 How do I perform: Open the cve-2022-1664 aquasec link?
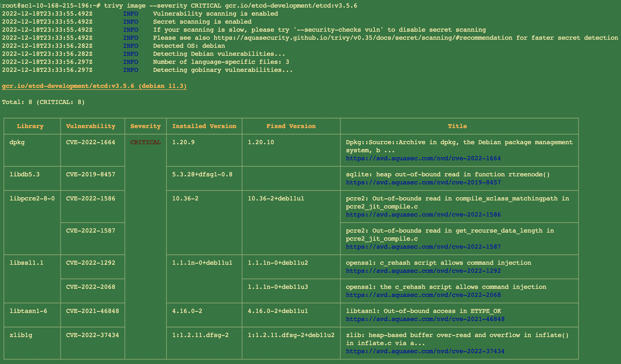(423, 158)
